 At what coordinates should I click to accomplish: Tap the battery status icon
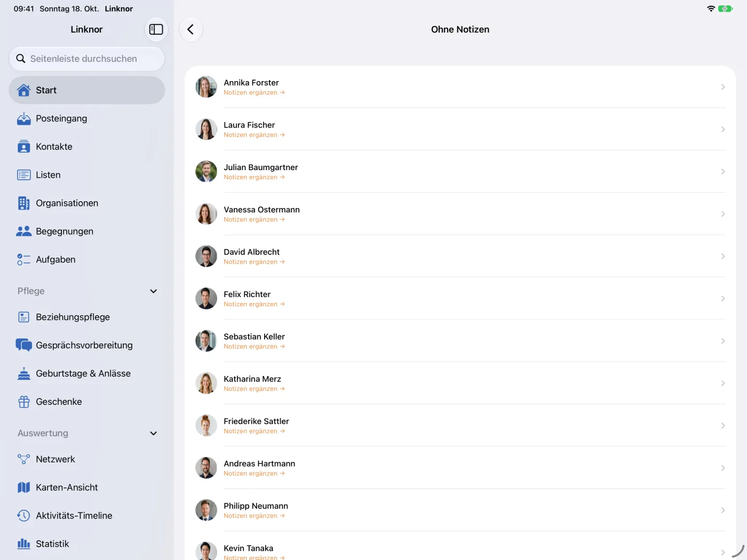point(726,9)
